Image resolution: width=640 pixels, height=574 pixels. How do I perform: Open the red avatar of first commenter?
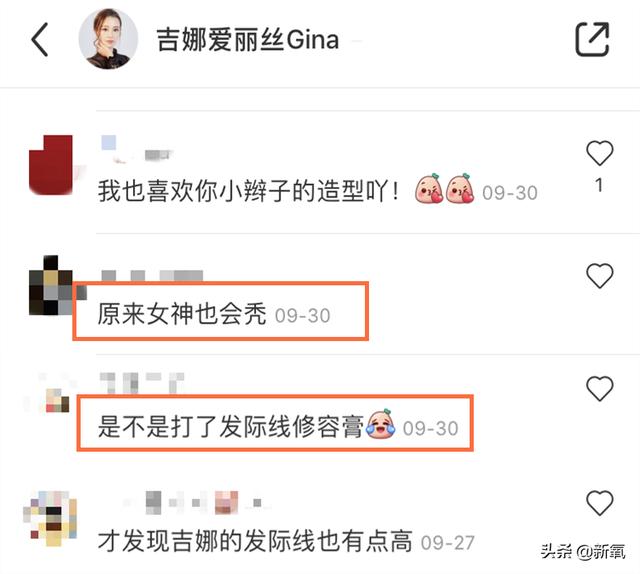(51, 165)
